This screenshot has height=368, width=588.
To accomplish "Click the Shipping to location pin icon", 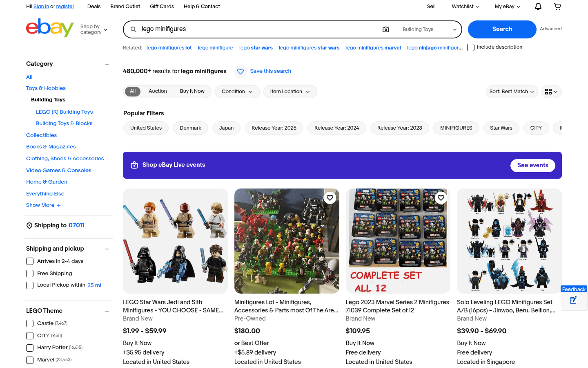I will click(x=29, y=226).
